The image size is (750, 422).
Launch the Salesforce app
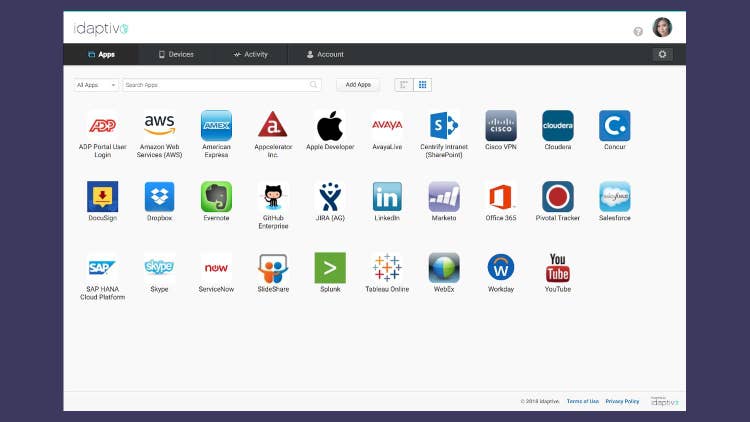click(x=615, y=197)
